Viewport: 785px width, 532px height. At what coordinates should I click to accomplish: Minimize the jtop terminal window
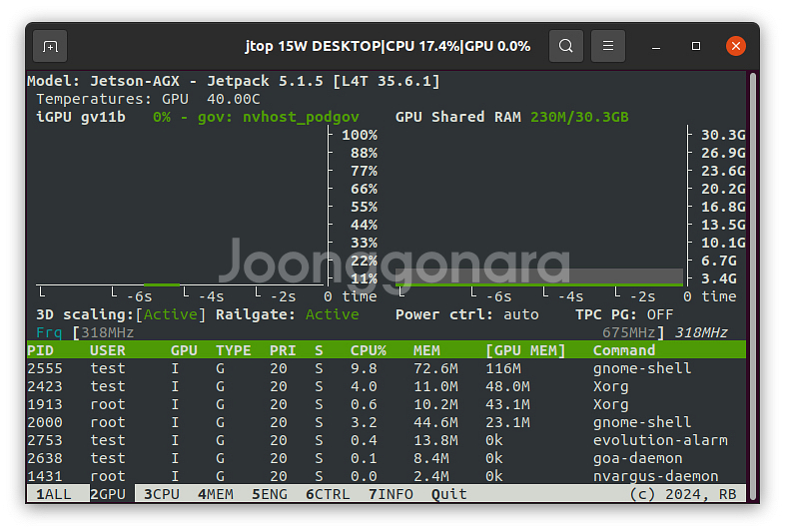656,47
